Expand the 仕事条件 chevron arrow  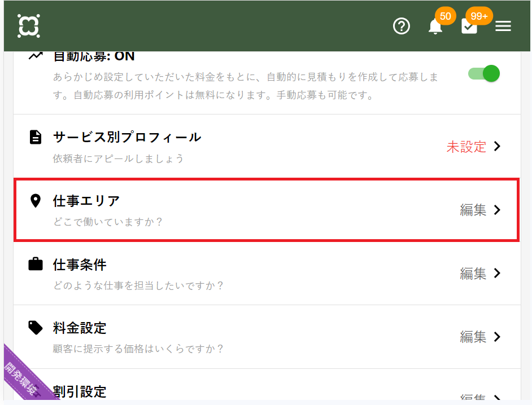[x=498, y=274]
